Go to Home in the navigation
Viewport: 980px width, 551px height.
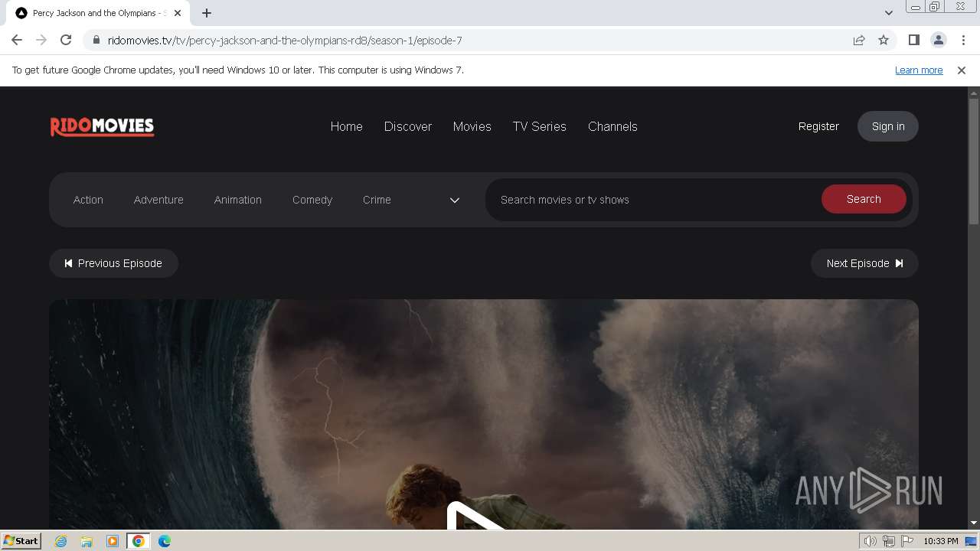(347, 126)
